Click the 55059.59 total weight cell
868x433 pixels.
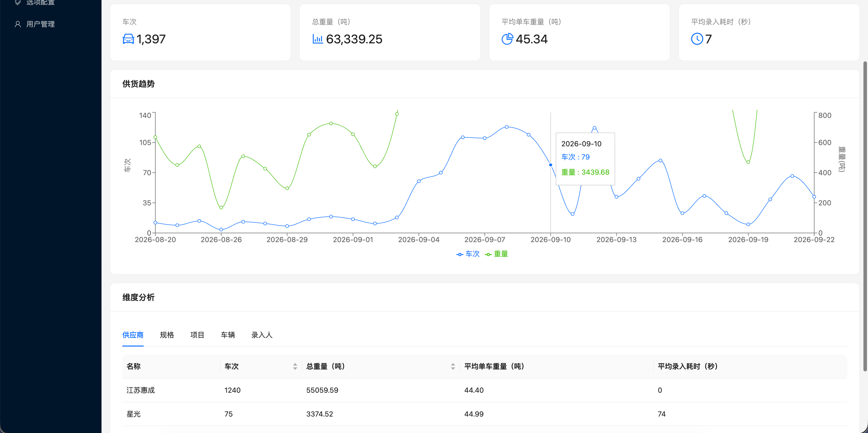[322, 390]
